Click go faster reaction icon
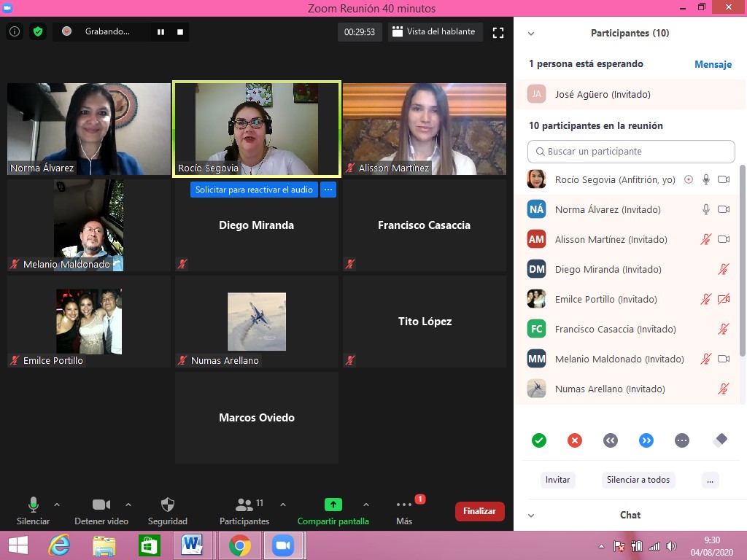The width and height of the screenshot is (747, 560). 646,440
